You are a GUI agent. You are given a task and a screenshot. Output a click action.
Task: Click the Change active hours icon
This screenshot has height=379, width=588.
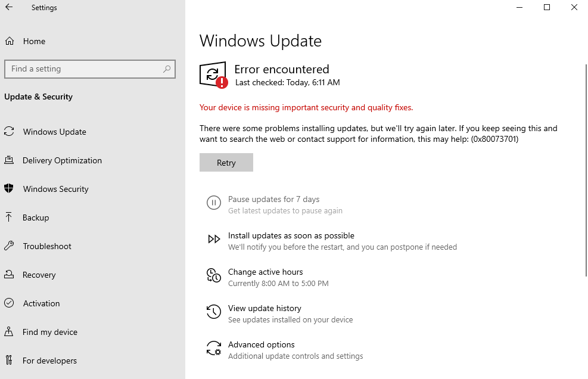[x=213, y=275]
